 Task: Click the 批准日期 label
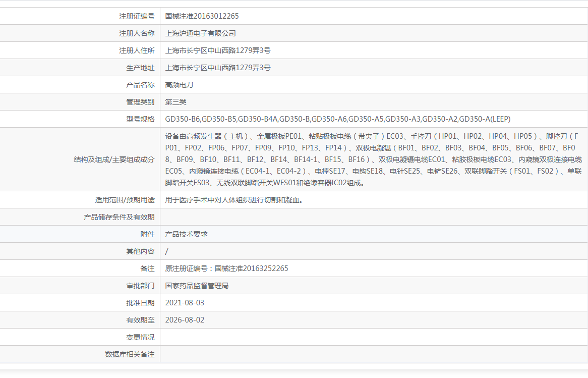coord(140,303)
